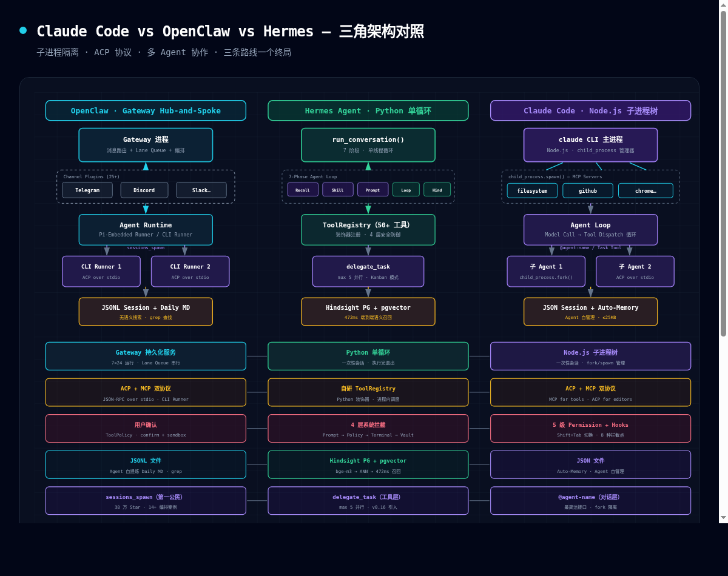Image resolution: width=728 pixels, height=576 pixels.
Task: Click the 'Gateway 持久化服务' comparison card
Action: pos(146,356)
